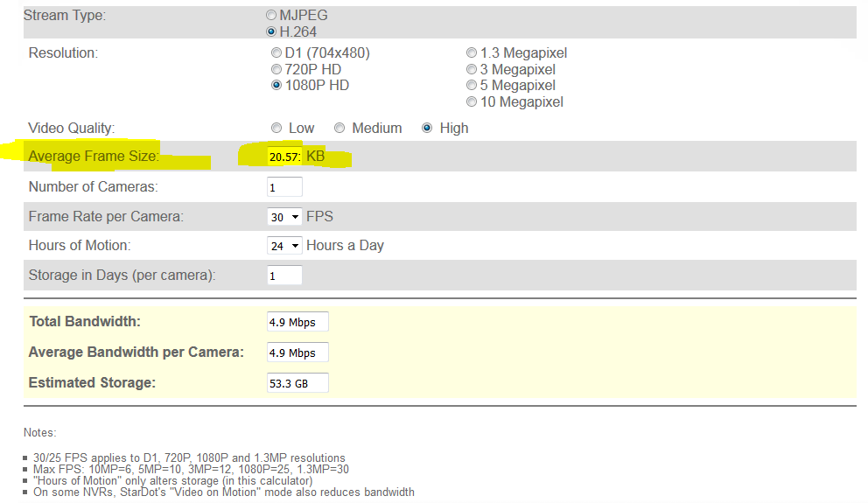The image size is (868, 503).
Task: Choose 720P HD resolution
Action: 276,69
